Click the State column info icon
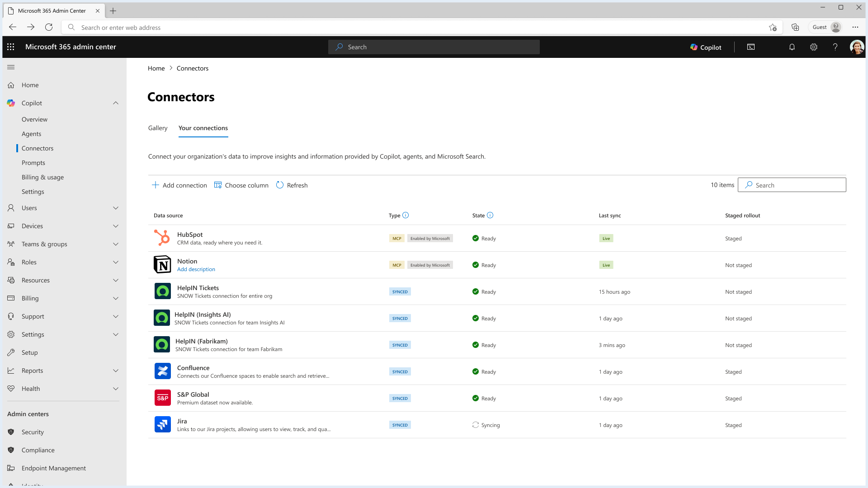This screenshot has height=488, width=868. click(x=490, y=216)
